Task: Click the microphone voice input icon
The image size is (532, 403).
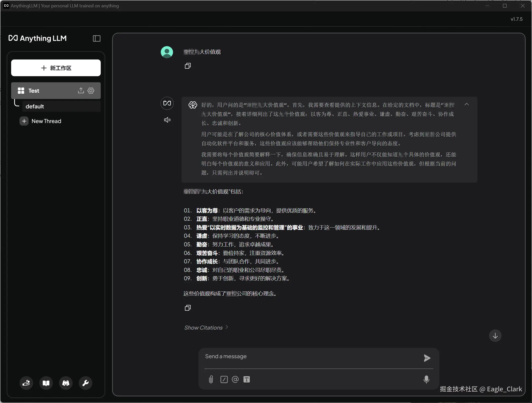Action: 426,379
